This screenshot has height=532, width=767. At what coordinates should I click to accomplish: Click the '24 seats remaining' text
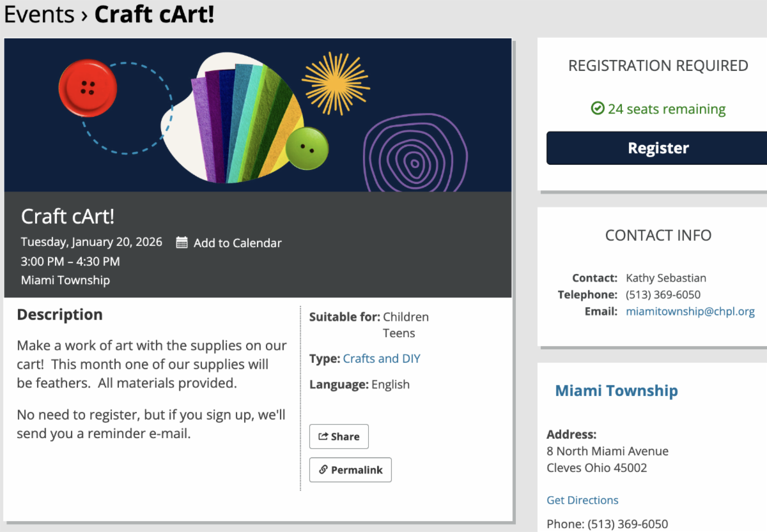click(x=667, y=109)
